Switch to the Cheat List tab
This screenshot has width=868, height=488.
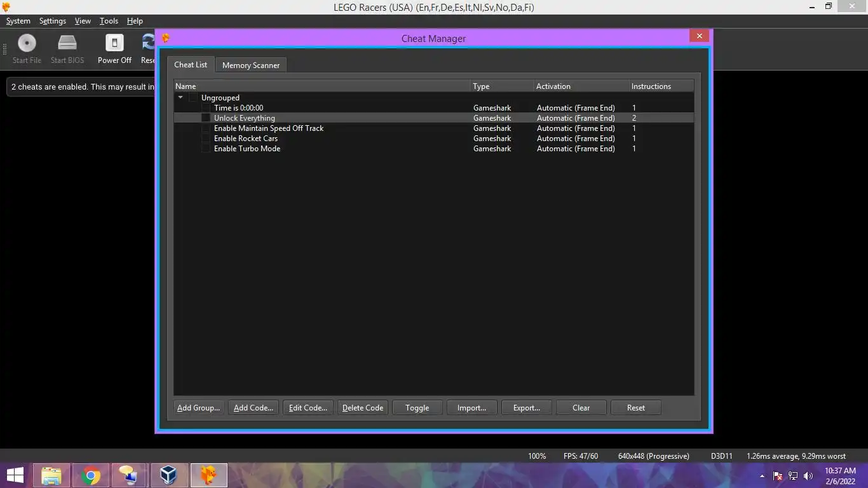tap(191, 65)
